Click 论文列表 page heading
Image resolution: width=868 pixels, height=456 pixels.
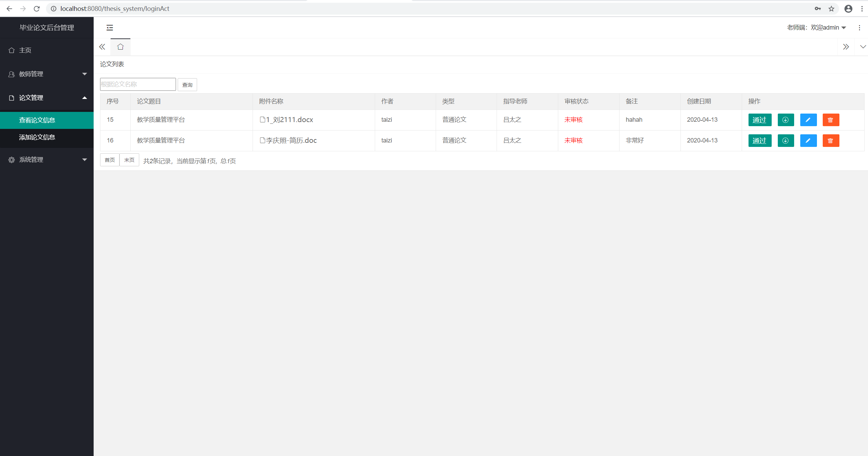click(x=112, y=64)
